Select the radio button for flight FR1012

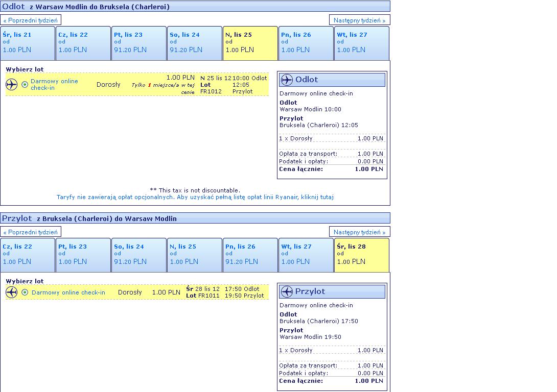(25, 84)
